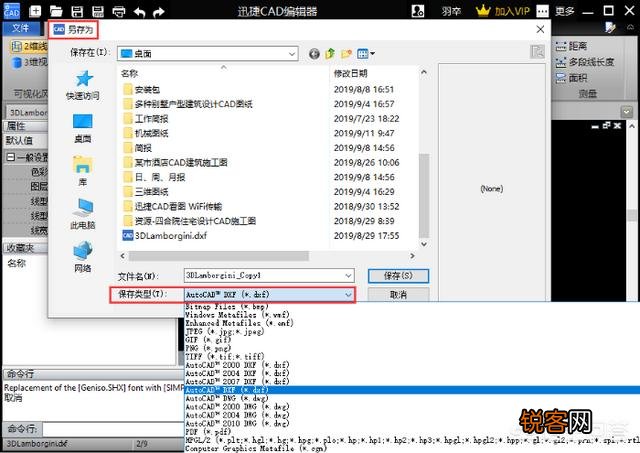Click the pencil icon in the ribbon corner
Screen dimensions: 640x453
610,27
